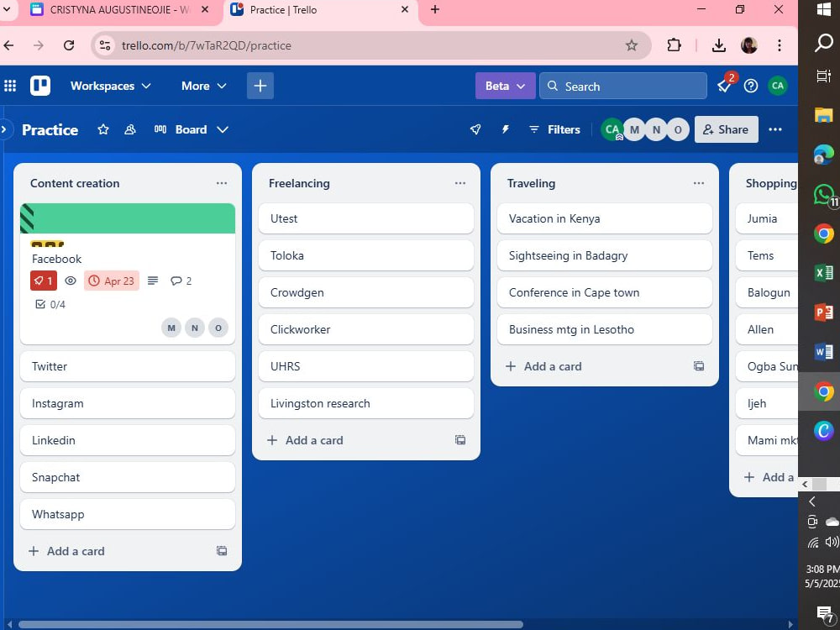The width and height of the screenshot is (840, 630).
Task: Click the red notification badge on Facebook card
Action: (44, 281)
